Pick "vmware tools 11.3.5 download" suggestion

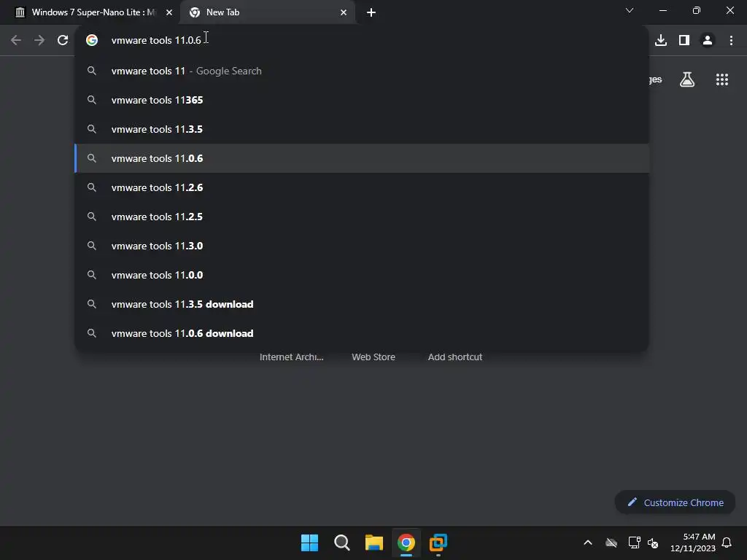(x=362, y=304)
